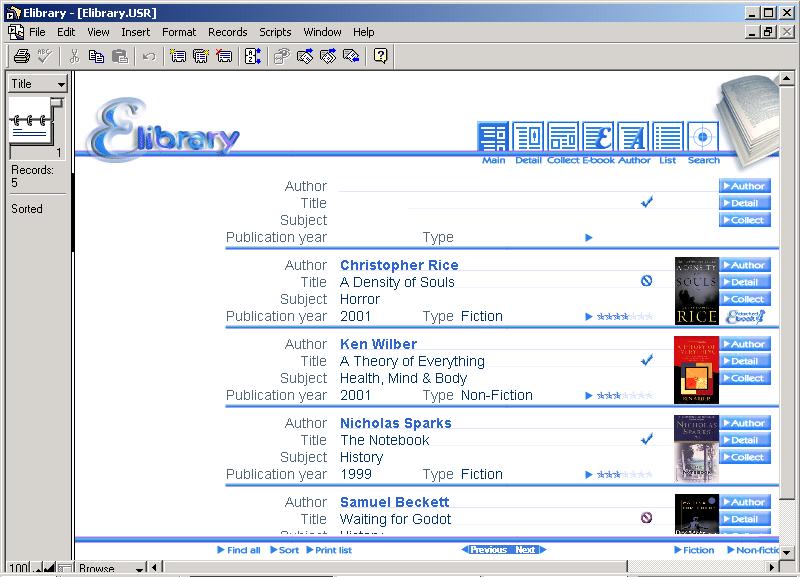800x577 pixels.
Task: Open the Scripts menu
Action: click(x=275, y=32)
